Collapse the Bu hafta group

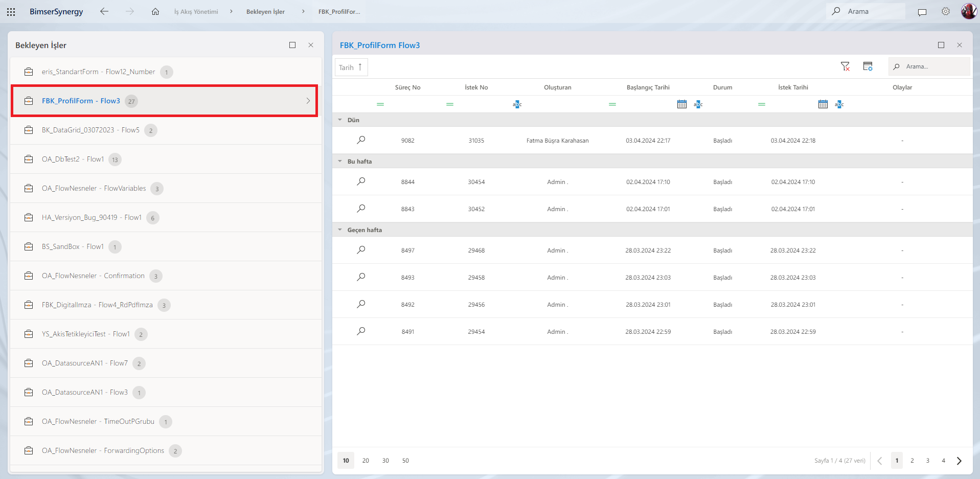(x=340, y=162)
